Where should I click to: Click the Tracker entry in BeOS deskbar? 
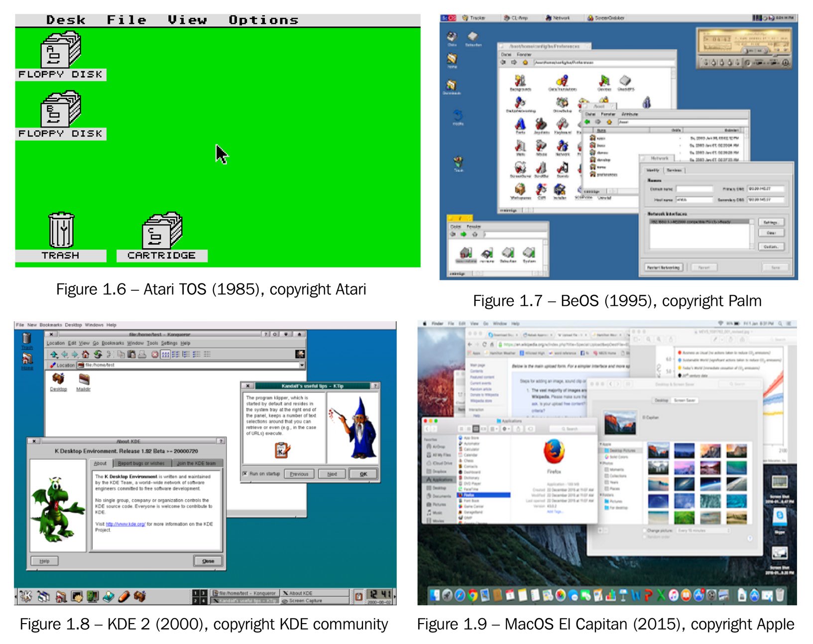473,18
